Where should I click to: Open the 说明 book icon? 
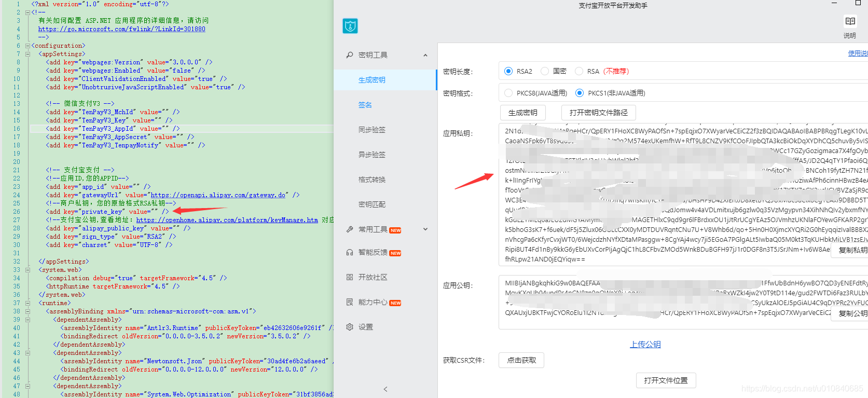pyautogui.click(x=850, y=21)
